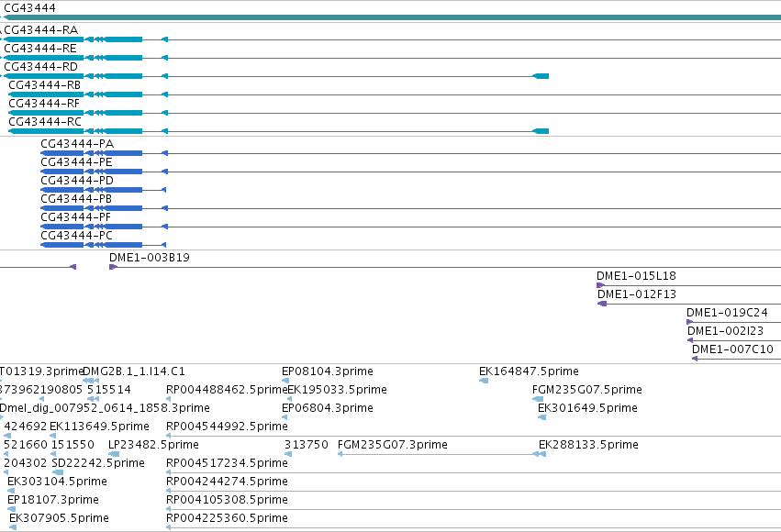Screen dimensions: 781x532
Task: Select the FGM235G07.5prime feature label
Action: (587, 390)
